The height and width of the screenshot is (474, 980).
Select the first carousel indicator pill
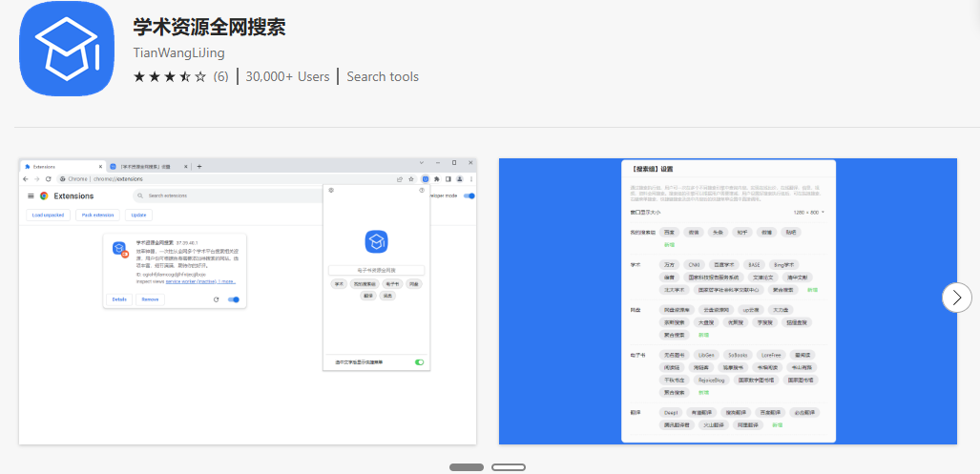pyautogui.click(x=467, y=467)
